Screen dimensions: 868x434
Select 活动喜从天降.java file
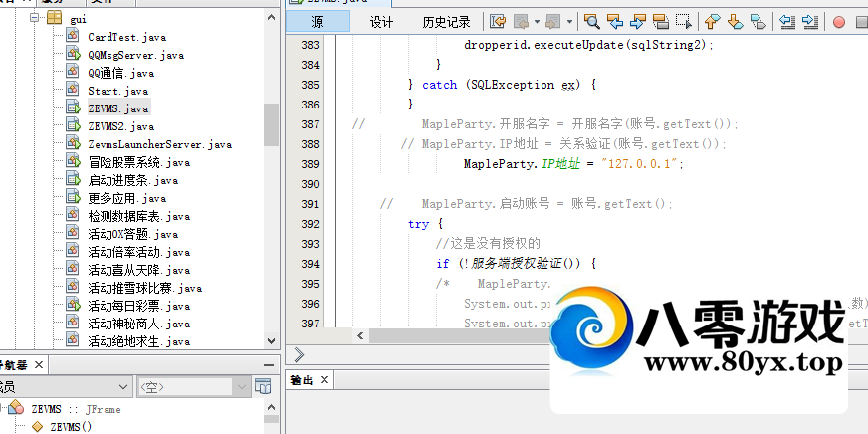(x=139, y=270)
